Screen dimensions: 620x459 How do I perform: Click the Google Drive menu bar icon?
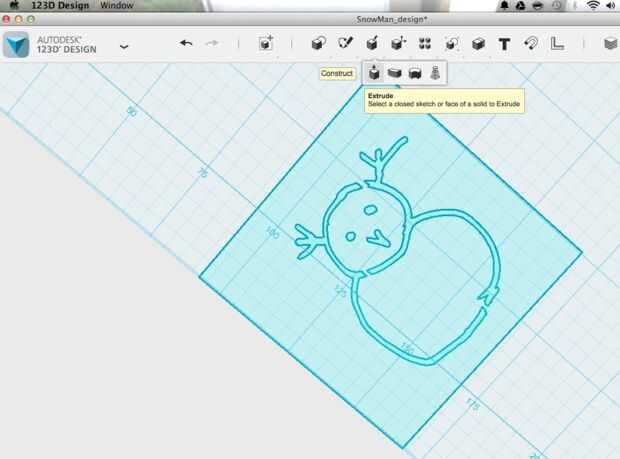coord(521,6)
